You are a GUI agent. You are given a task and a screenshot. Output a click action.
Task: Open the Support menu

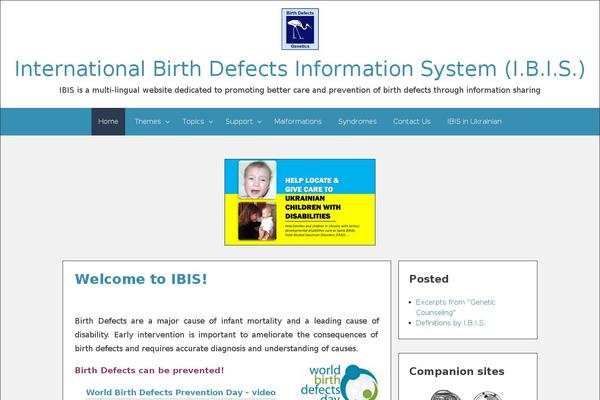(239, 121)
